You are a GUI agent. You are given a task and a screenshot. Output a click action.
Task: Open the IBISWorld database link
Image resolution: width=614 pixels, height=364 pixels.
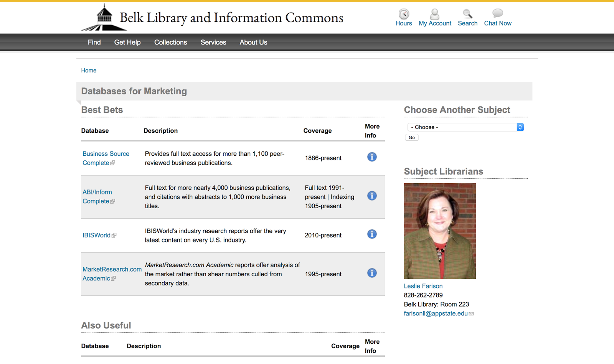tap(96, 235)
